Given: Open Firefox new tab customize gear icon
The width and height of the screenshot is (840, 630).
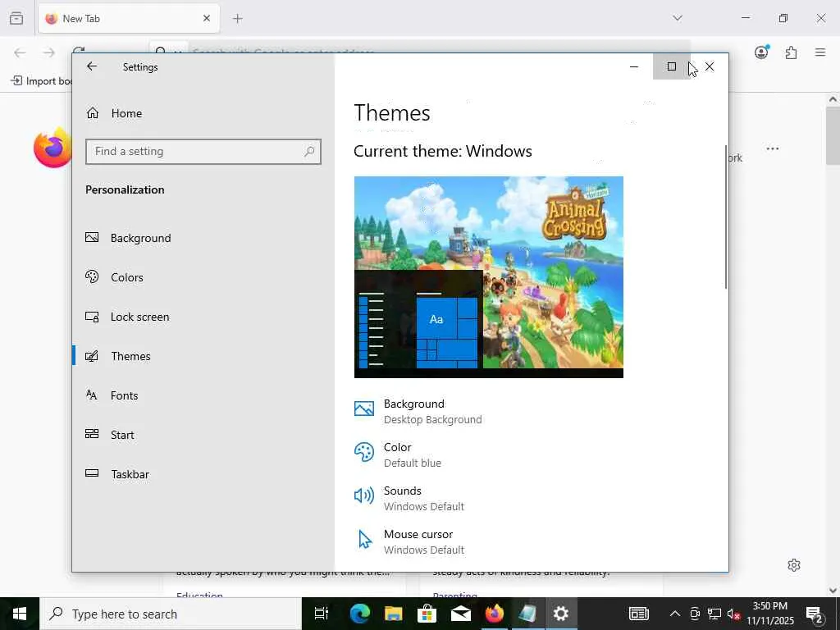Looking at the screenshot, I should coord(794,565).
